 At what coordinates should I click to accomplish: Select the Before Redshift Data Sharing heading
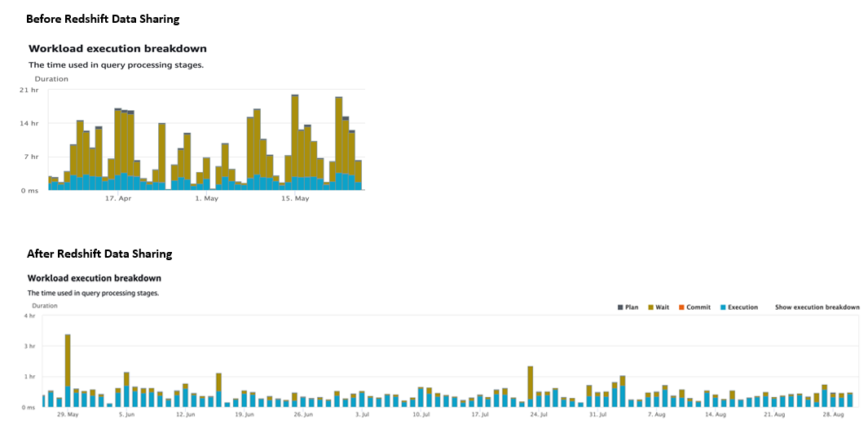click(x=103, y=20)
